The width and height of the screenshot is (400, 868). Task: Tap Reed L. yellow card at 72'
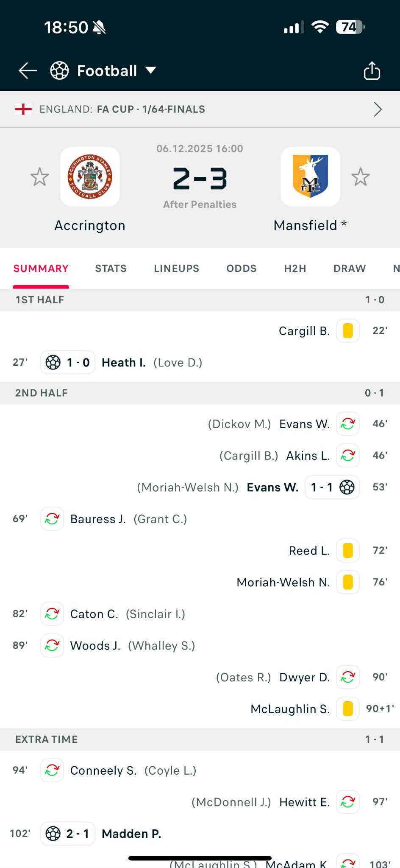pos(348,550)
